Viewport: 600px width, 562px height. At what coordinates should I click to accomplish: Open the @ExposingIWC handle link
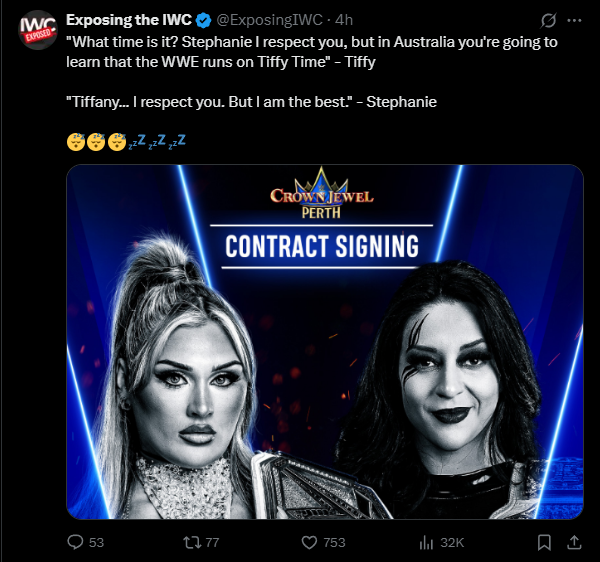click(269, 20)
